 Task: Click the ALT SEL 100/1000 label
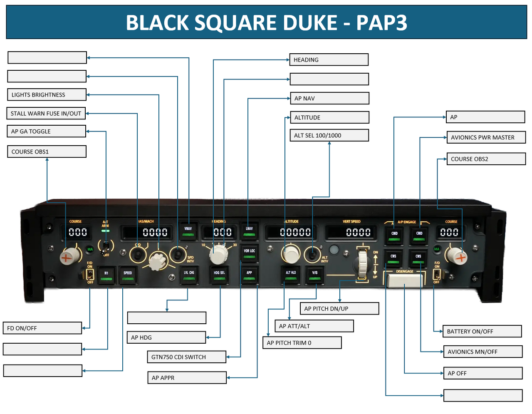pos(329,135)
